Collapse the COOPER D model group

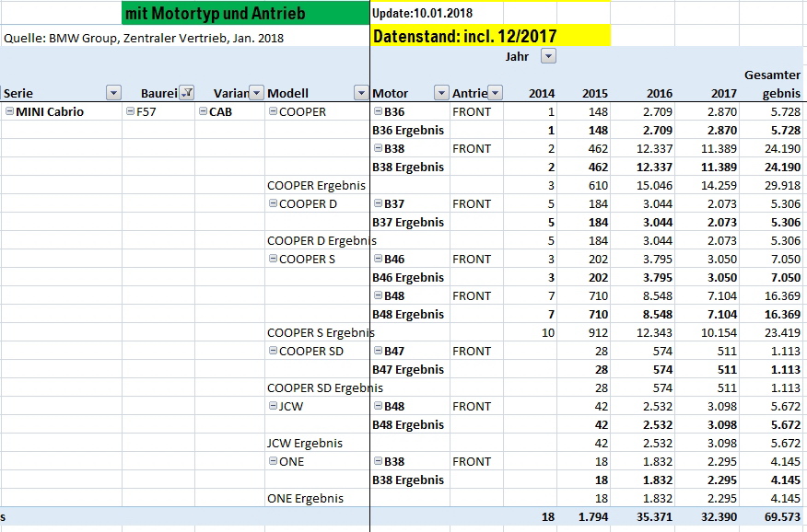pyautogui.click(x=274, y=203)
